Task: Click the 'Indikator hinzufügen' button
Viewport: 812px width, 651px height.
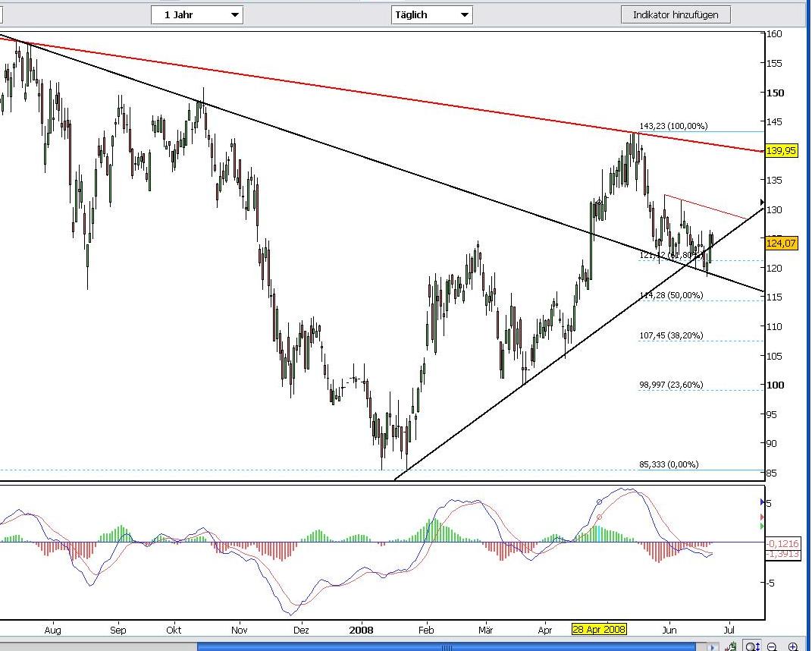Action: click(x=676, y=14)
